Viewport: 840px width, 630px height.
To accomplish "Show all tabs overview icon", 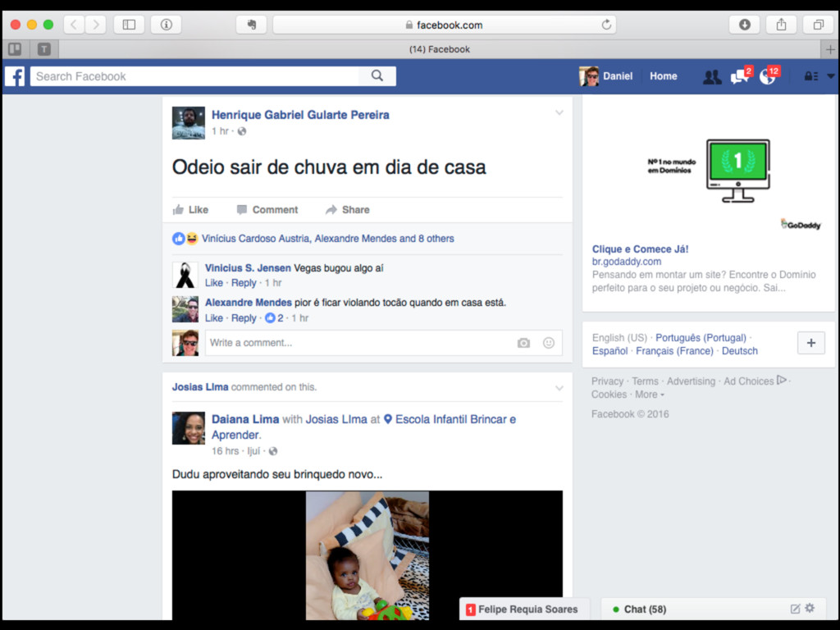I will pyautogui.click(x=818, y=25).
